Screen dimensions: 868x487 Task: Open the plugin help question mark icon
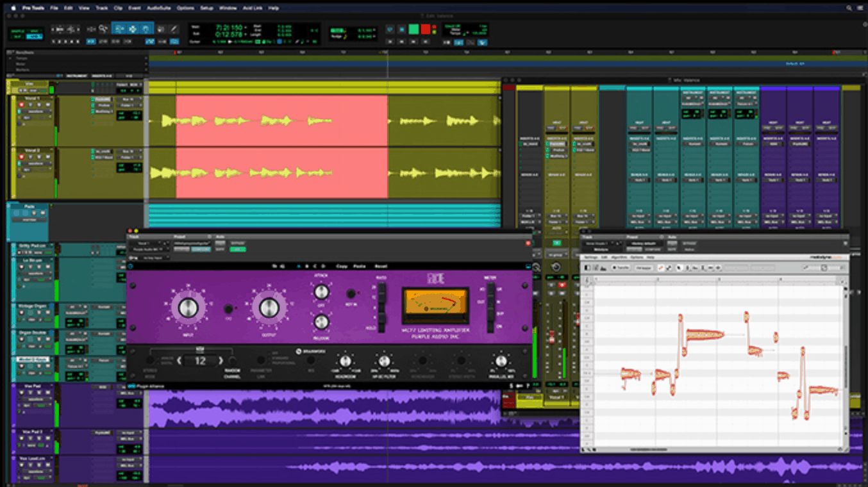(x=528, y=386)
